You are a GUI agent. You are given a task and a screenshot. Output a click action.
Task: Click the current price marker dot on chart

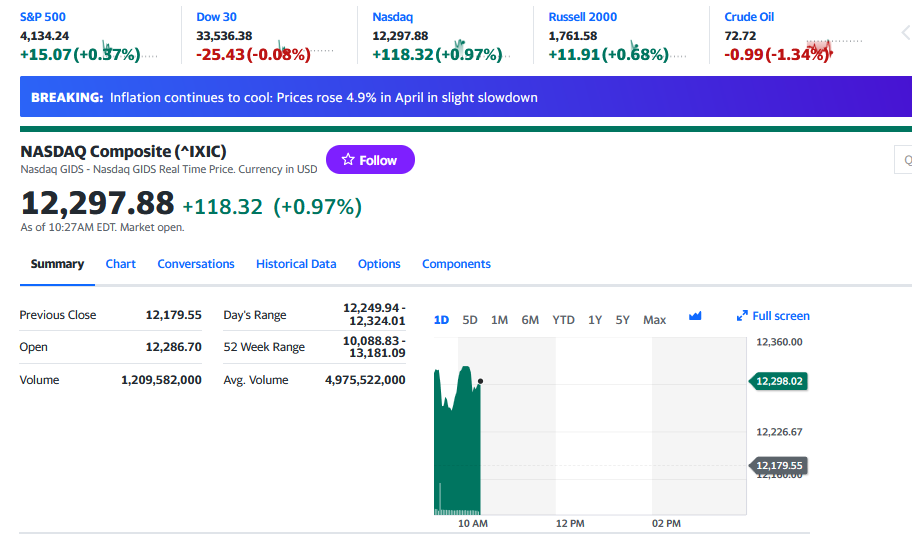click(480, 381)
